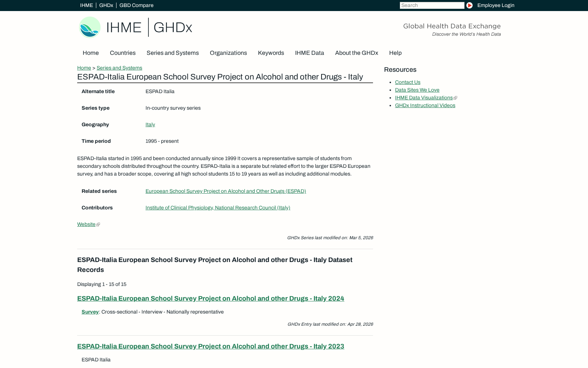The height and width of the screenshot is (368, 588).
Task: Open the Help menu item
Action: 395,53
